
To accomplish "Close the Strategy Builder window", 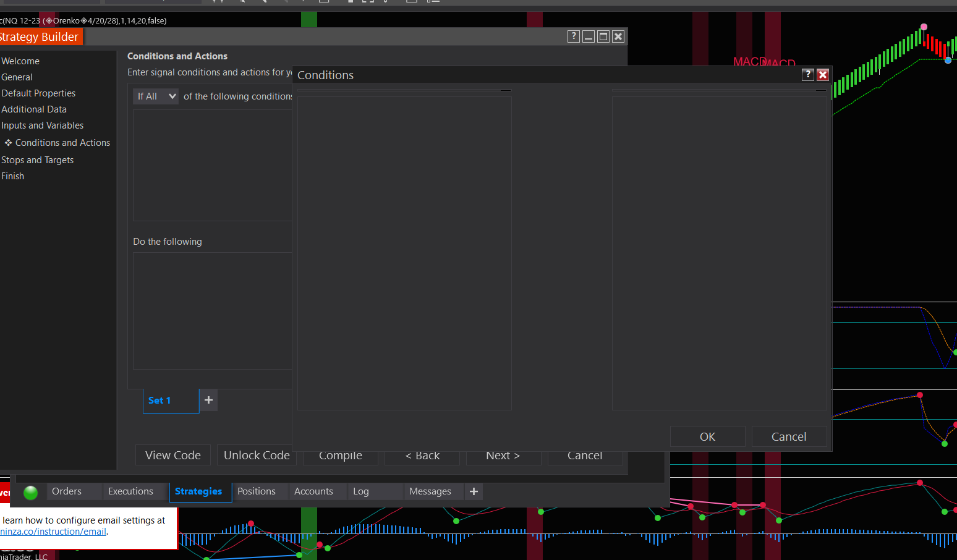I will click(618, 36).
